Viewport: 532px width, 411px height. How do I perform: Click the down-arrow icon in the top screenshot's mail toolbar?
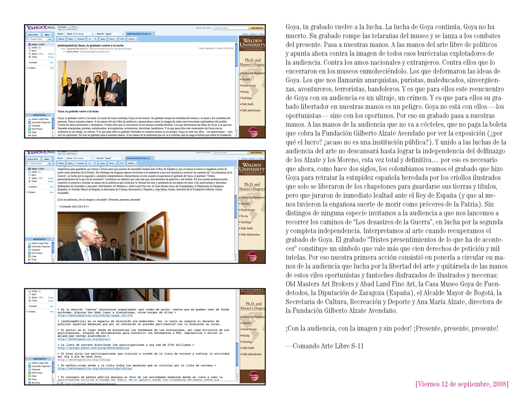90,39
